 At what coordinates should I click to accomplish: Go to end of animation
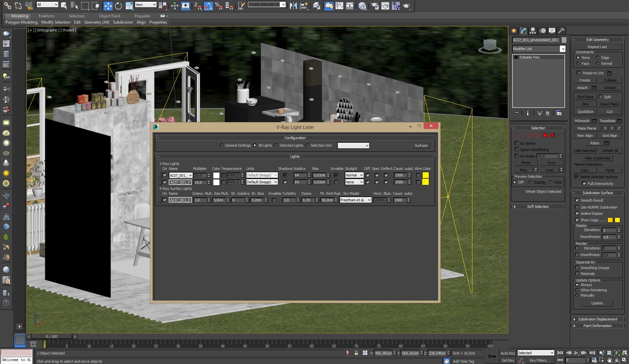(592, 353)
